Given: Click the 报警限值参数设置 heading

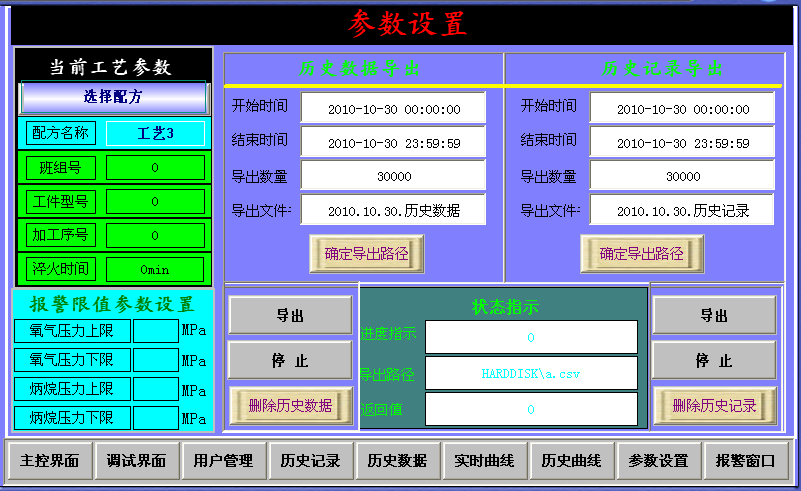Looking at the screenshot, I should pyautogui.click(x=112, y=304).
